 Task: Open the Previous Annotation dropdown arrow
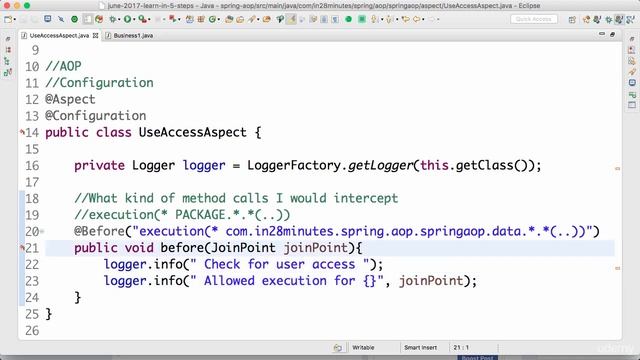[397, 19]
